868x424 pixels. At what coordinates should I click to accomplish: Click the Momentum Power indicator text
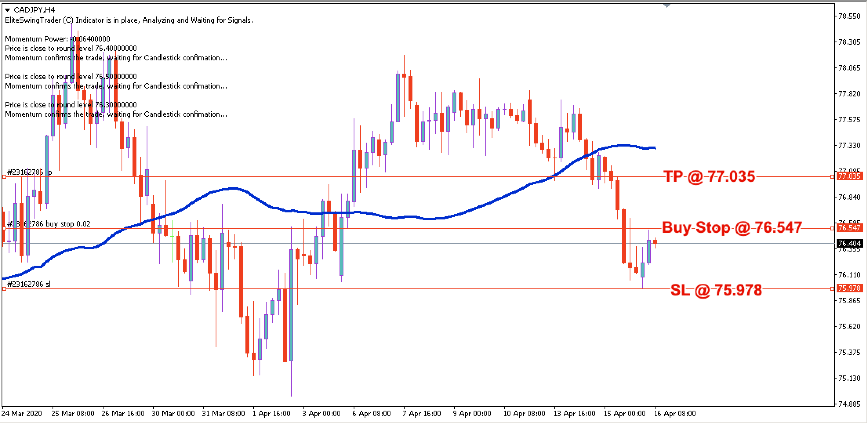click(x=58, y=39)
